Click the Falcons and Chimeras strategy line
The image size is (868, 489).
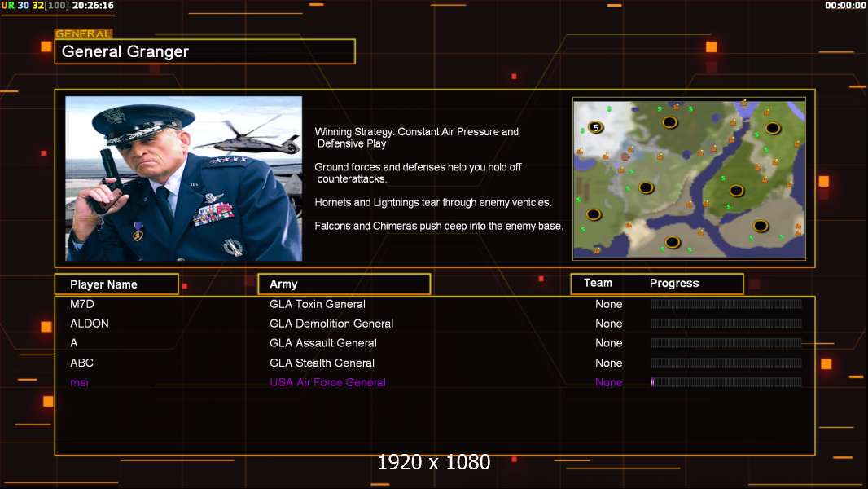tap(438, 226)
